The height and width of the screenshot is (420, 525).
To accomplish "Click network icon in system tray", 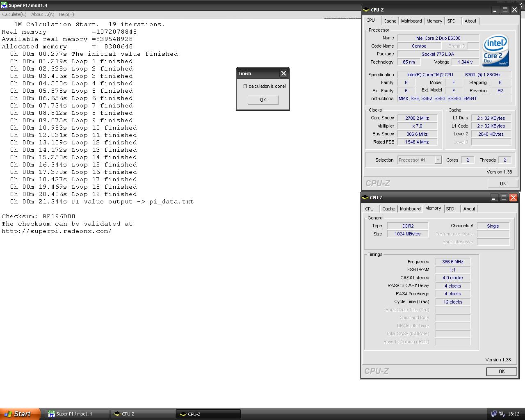I will [x=494, y=414].
